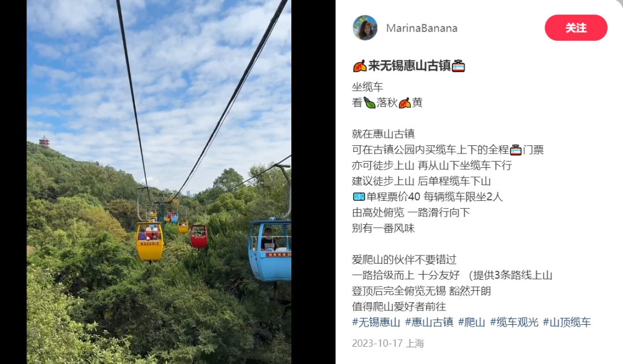Click the cable car emoji before 门票

[516, 150]
